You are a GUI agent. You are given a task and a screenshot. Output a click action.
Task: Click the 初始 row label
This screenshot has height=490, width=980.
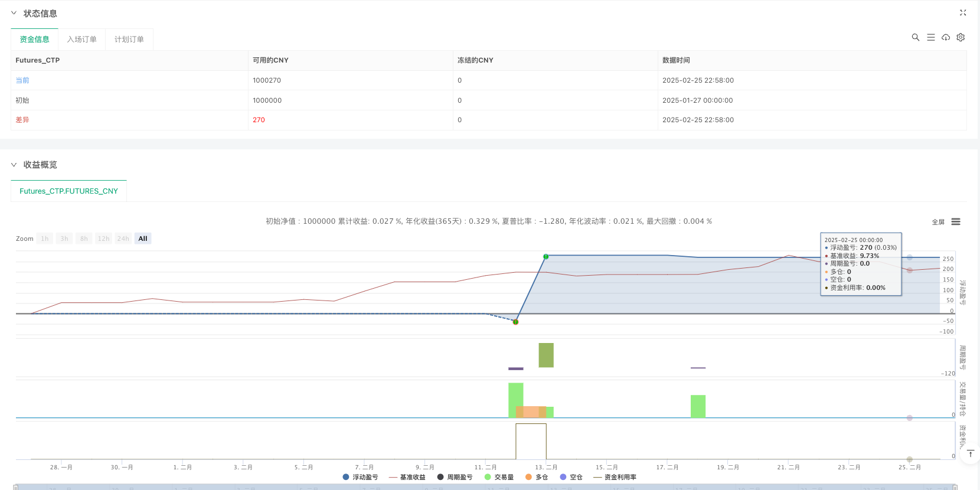tap(22, 100)
